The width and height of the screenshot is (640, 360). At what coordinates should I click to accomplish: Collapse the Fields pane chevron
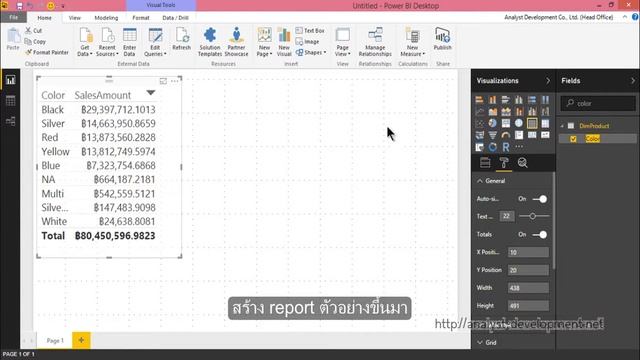point(633,81)
